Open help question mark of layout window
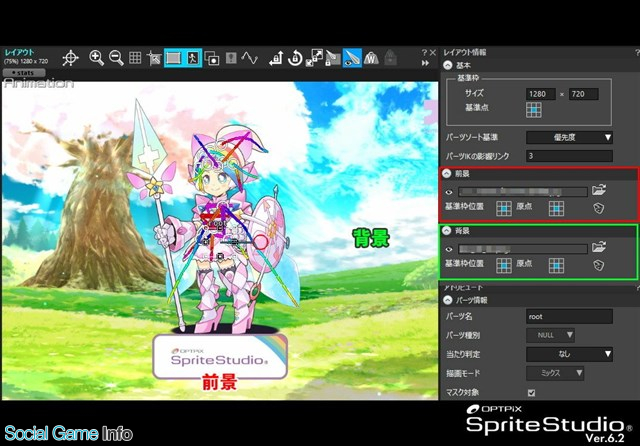Screen dimensions: 640x446 [x=424, y=52]
